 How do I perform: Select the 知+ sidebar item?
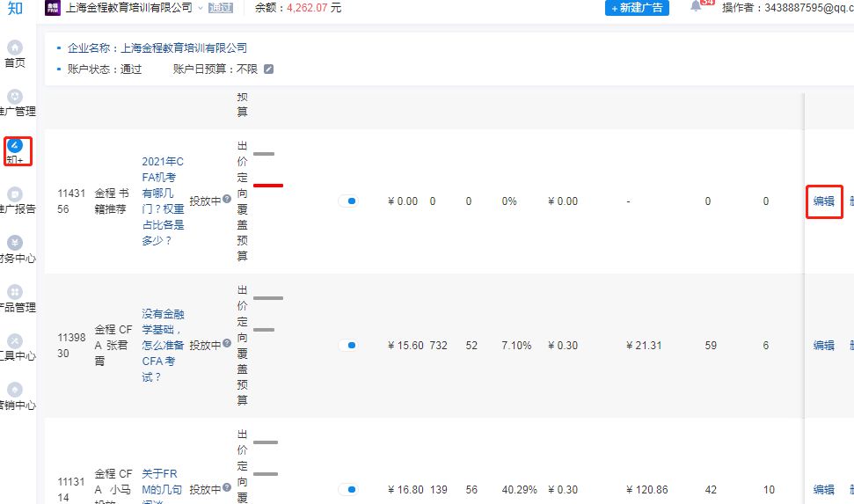click(15, 151)
